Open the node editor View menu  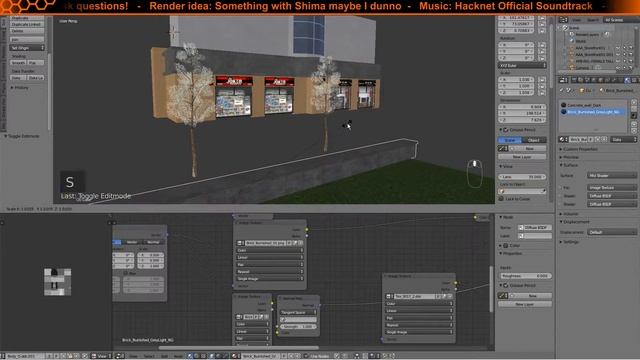(133, 356)
